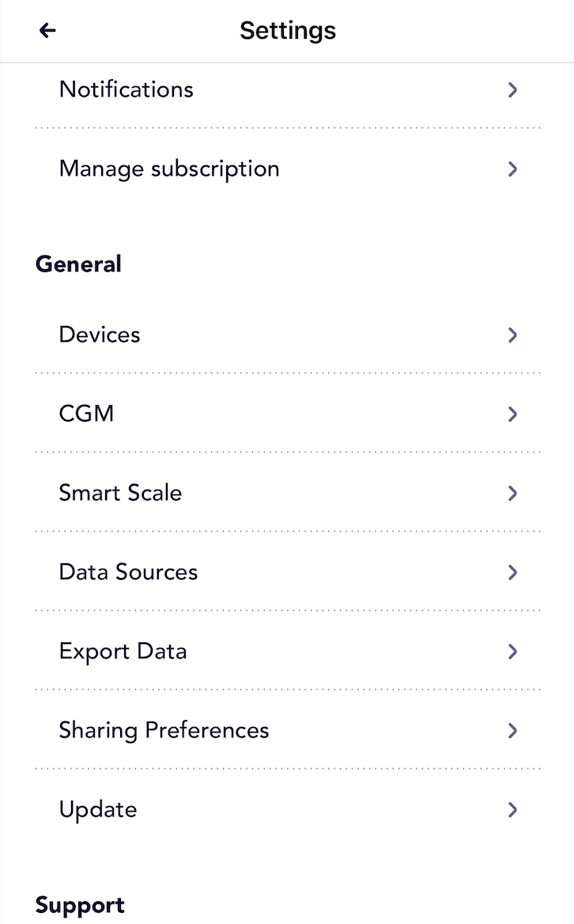This screenshot has width=574, height=924.
Task: Tap the arrow next to Manage subscription
Action: tap(512, 169)
